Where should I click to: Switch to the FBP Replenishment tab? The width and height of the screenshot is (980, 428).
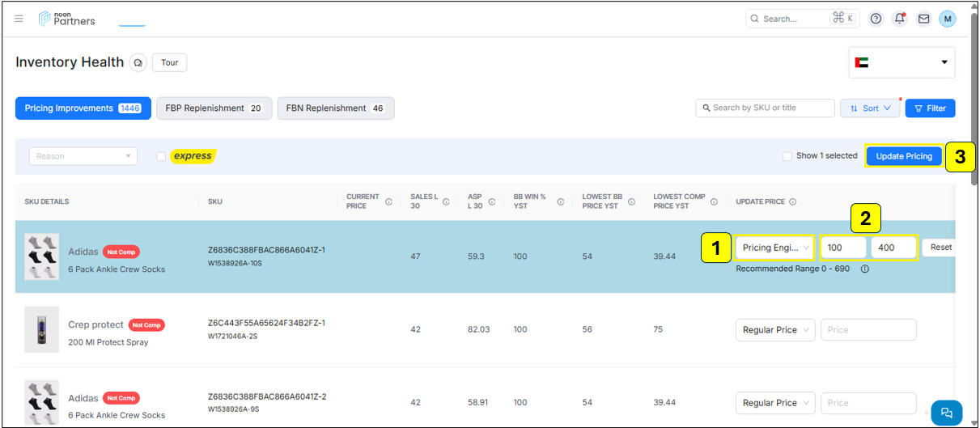point(214,108)
